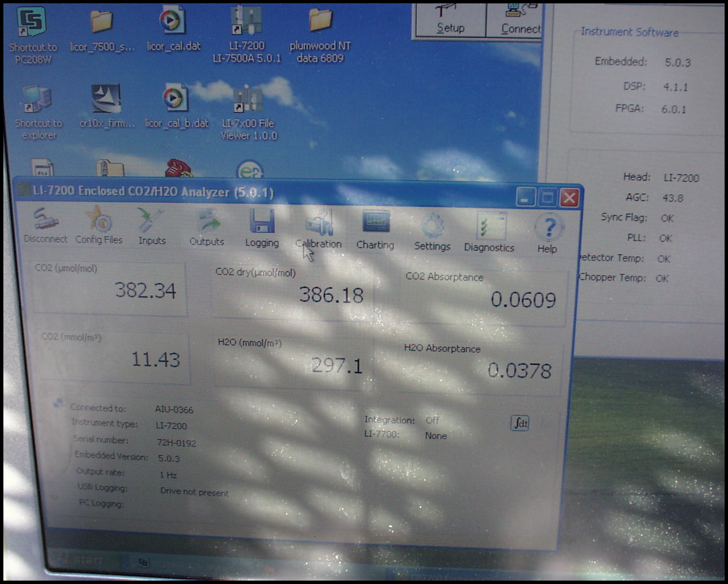This screenshot has width=728, height=584.
Task: Select the licor_cal.dat desktop file
Action: [173, 29]
